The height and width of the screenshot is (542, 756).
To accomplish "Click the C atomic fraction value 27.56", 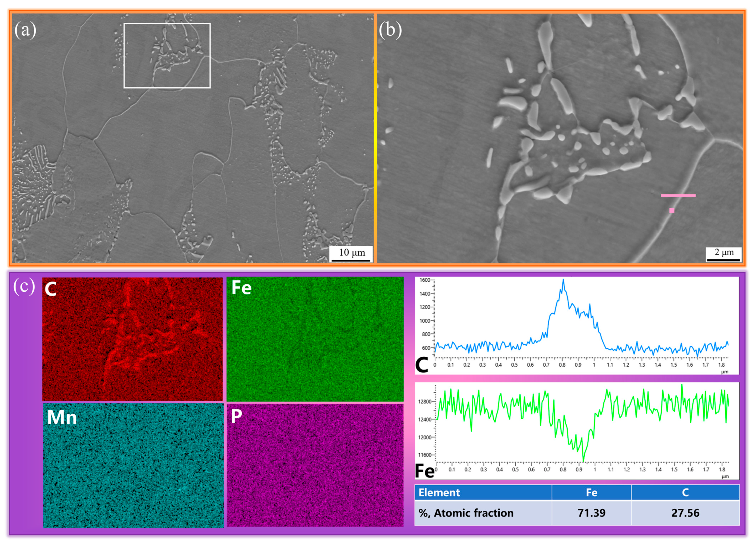I will coord(685,513).
